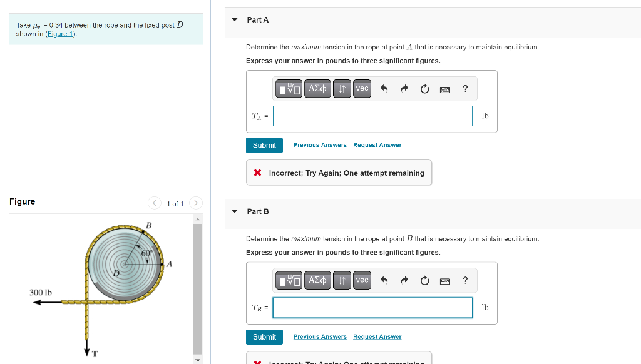Click the red X incorrect indicator

tap(257, 172)
